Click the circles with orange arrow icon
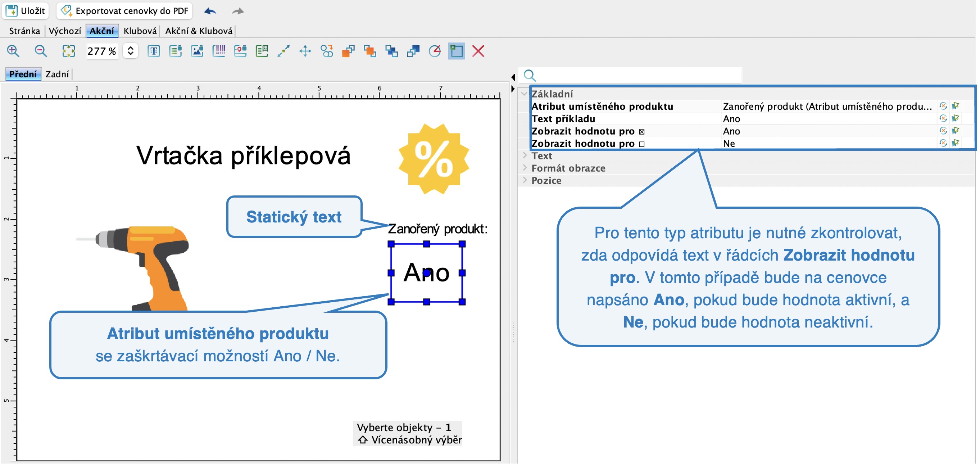The height and width of the screenshot is (465, 980). [x=327, y=51]
